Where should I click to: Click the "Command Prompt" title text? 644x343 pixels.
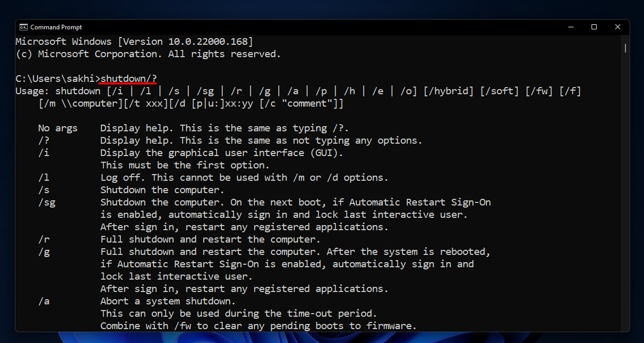coord(56,27)
